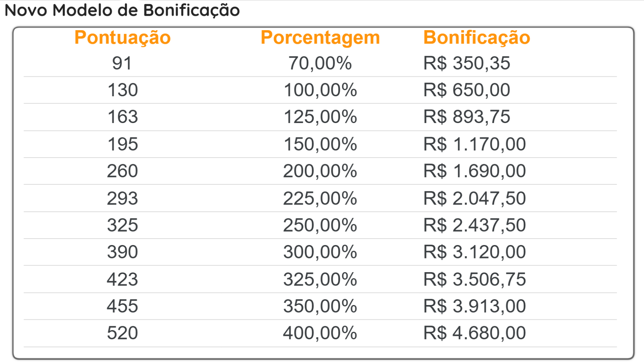Click the Porcentagem column header
This screenshot has width=644, height=362.
pyautogui.click(x=320, y=37)
